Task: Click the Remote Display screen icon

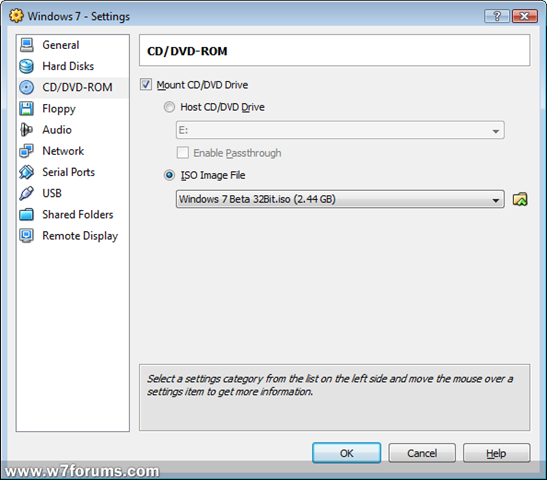Action: click(27, 236)
